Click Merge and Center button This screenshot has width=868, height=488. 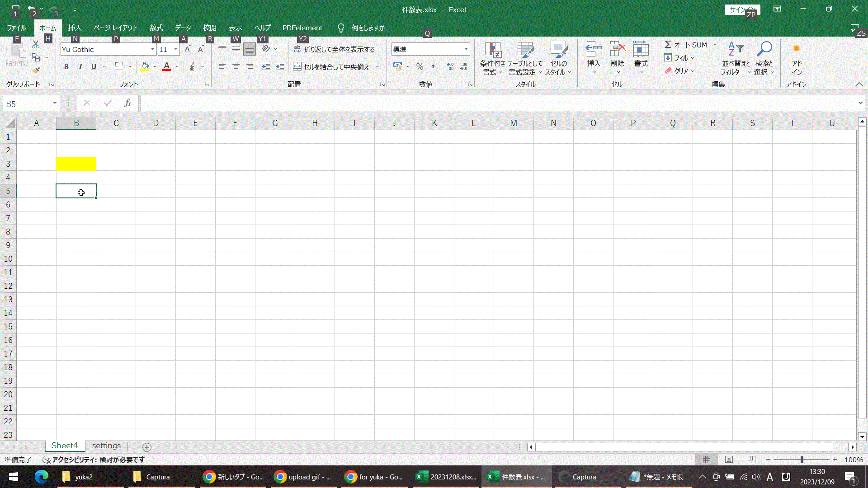coord(331,67)
